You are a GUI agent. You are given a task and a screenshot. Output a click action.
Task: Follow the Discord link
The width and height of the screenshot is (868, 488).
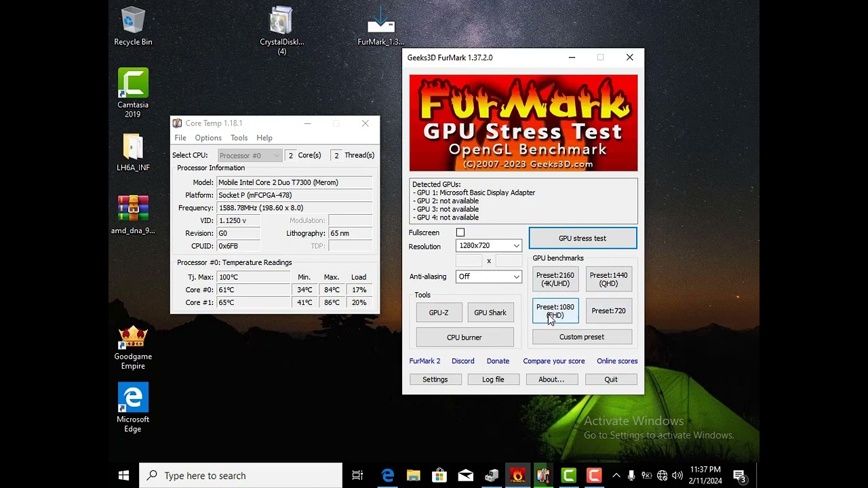(463, 361)
